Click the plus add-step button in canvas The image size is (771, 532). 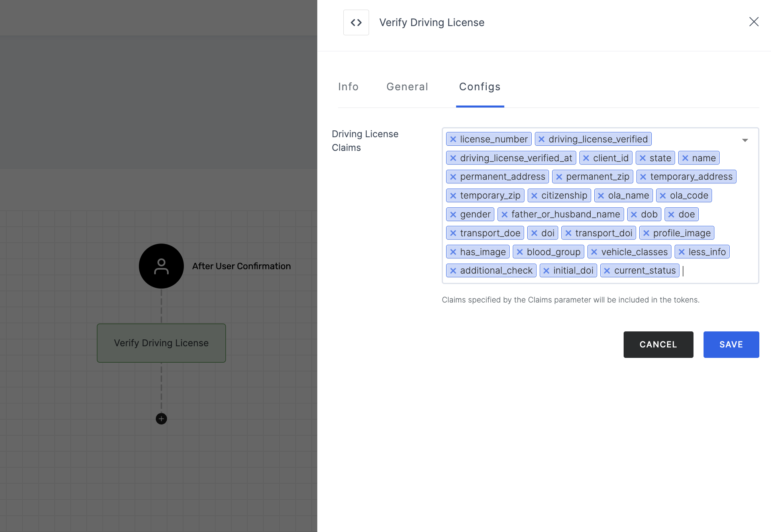pyautogui.click(x=161, y=419)
